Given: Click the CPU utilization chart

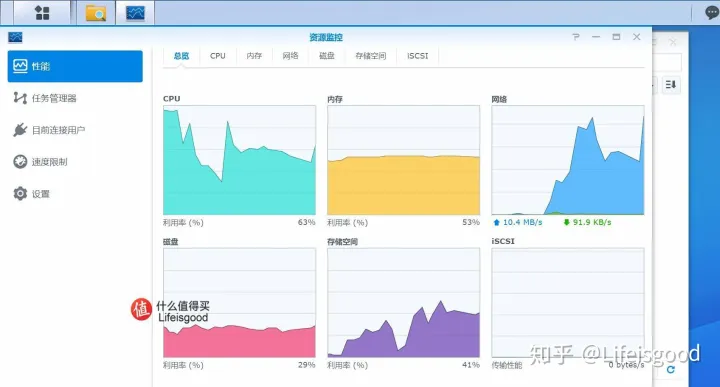Looking at the screenshot, I should coord(239,160).
